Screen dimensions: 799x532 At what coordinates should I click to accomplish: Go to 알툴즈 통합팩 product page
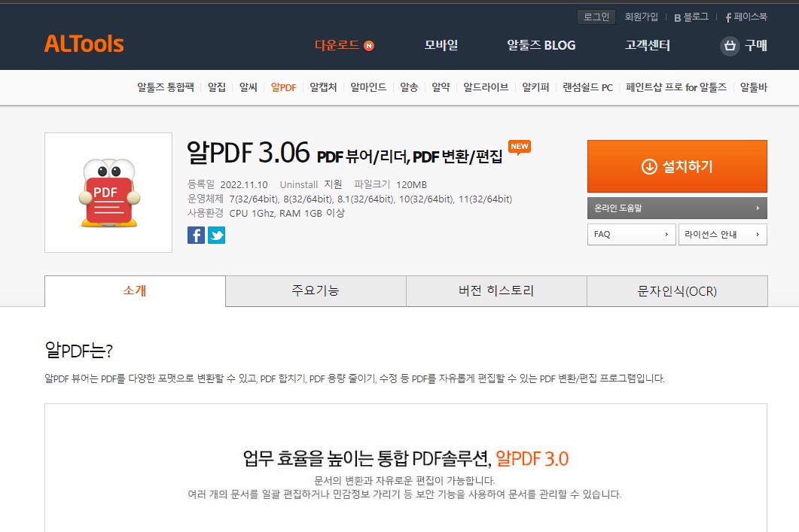[166, 87]
